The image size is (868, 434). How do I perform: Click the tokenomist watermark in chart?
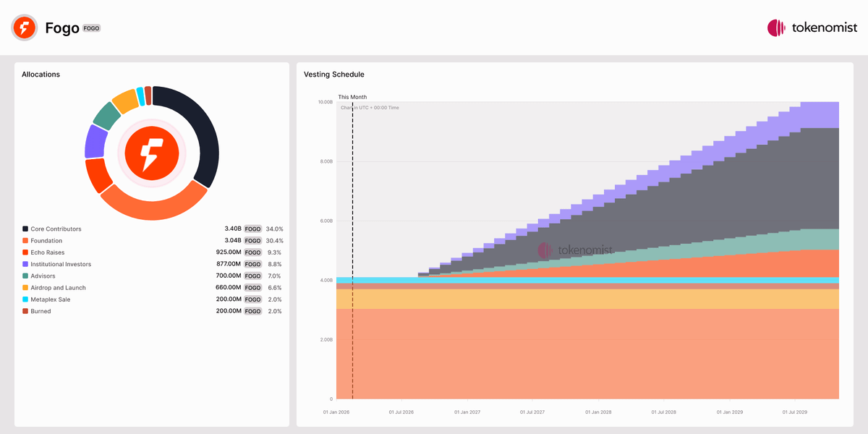click(x=575, y=250)
